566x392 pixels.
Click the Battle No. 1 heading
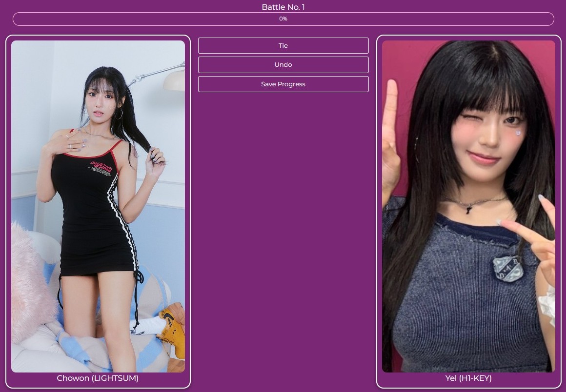click(283, 7)
